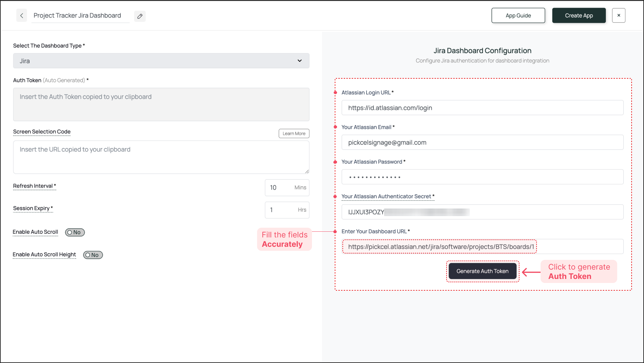644x363 pixels.
Task: Click the Create App button
Action: 579,15
